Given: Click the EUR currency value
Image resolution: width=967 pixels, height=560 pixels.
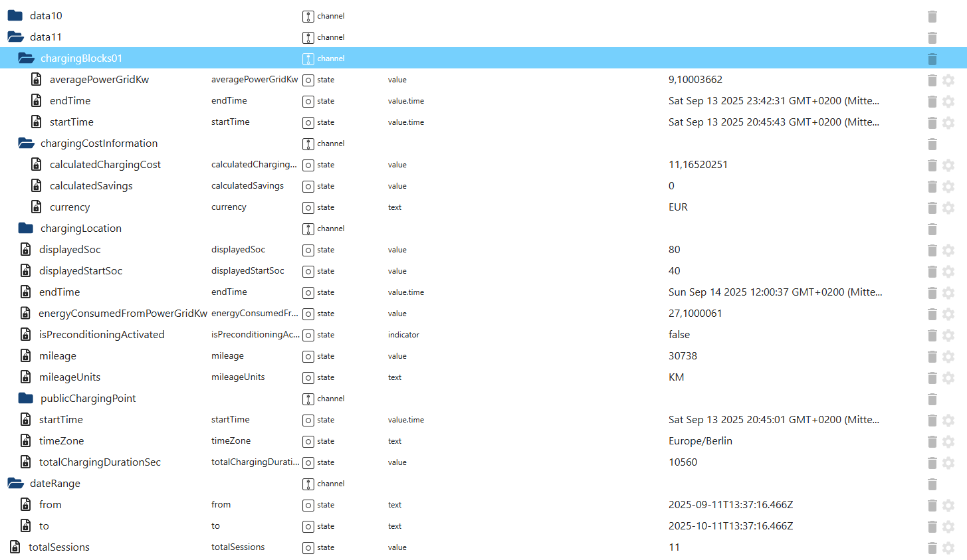Looking at the screenshot, I should pos(678,207).
